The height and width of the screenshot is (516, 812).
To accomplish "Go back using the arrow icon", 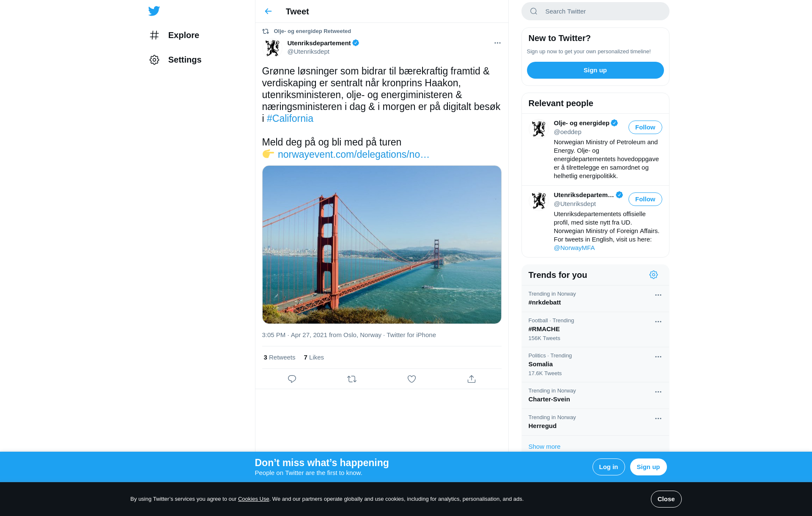I will (268, 11).
